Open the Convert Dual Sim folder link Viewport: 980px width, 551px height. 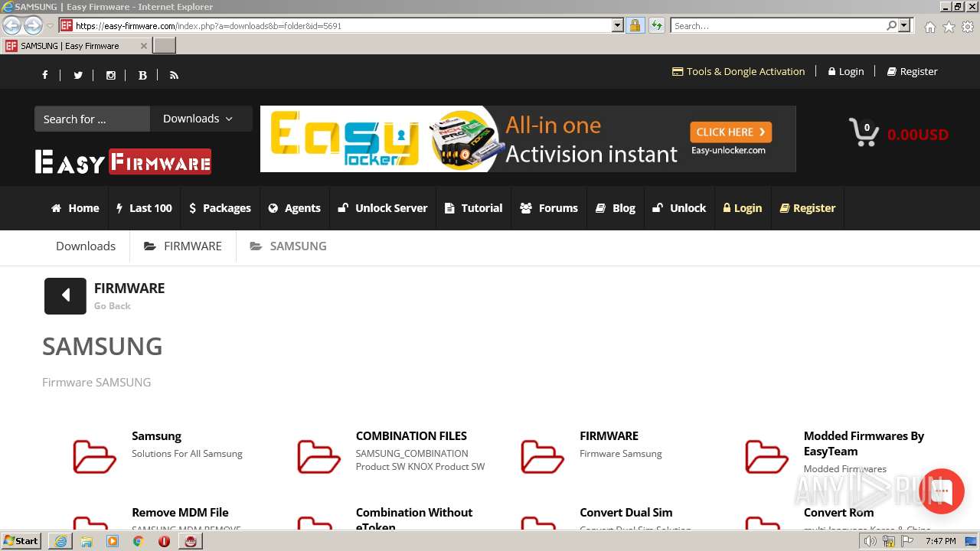[626, 513]
